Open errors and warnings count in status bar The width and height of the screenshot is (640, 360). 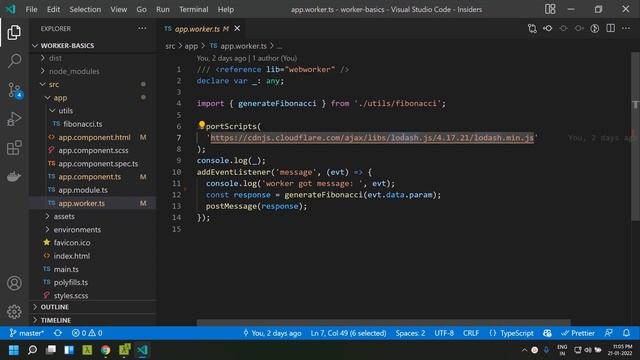click(87, 333)
